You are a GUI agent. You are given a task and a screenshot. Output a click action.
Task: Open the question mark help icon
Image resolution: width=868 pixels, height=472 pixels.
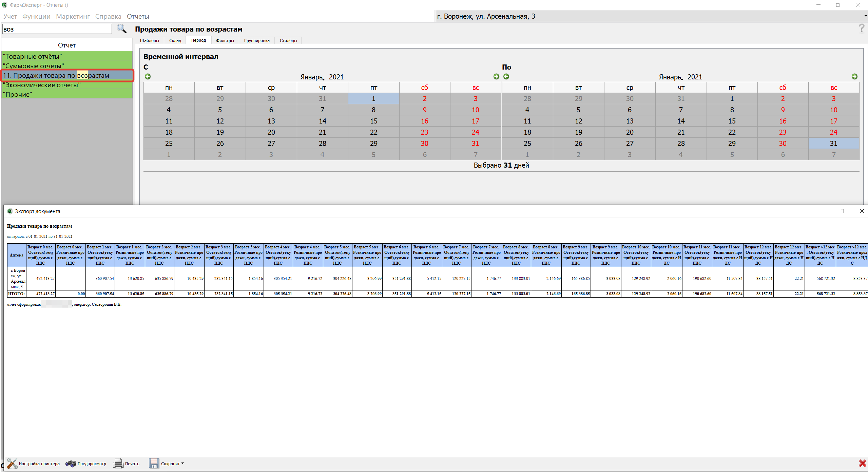click(861, 29)
